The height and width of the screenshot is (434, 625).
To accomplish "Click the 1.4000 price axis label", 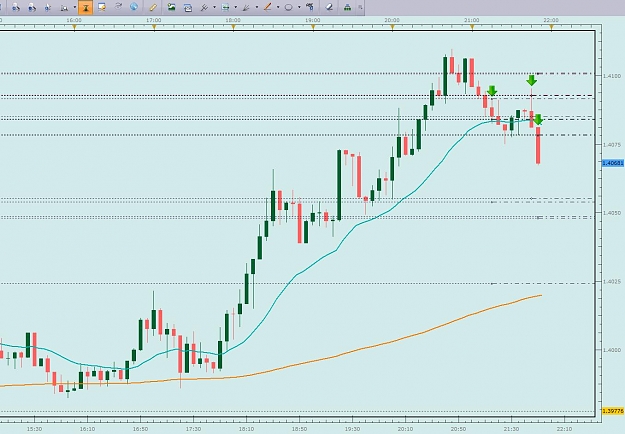I will 612,350.
